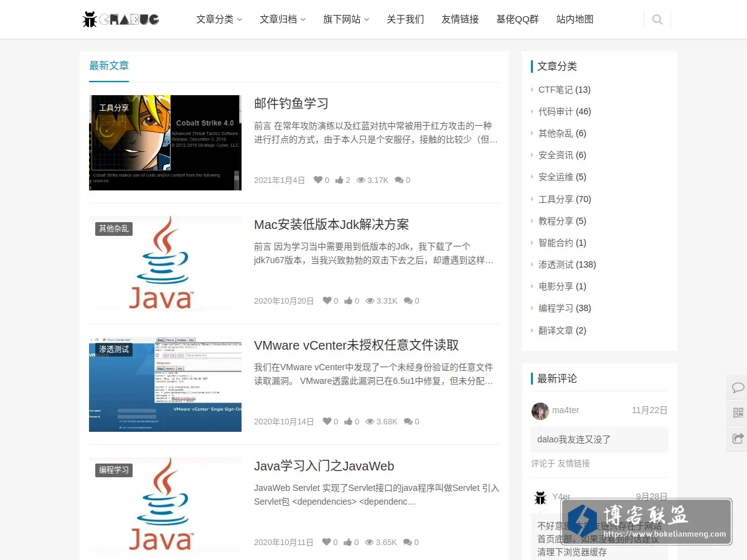Click the 2021年1月4日 post date
This screenshot has height=560, width=747.
coord(280,180)
